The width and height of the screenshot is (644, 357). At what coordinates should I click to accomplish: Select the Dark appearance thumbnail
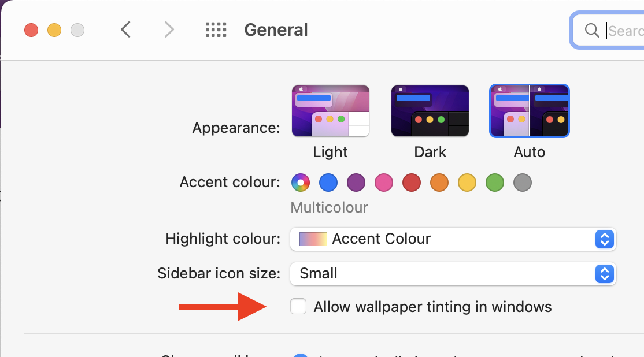pyautogui.click(x=430, y=111)
